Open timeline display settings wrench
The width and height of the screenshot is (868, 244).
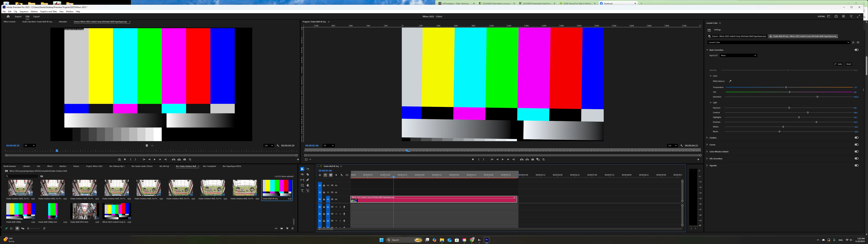pos(342,175)
